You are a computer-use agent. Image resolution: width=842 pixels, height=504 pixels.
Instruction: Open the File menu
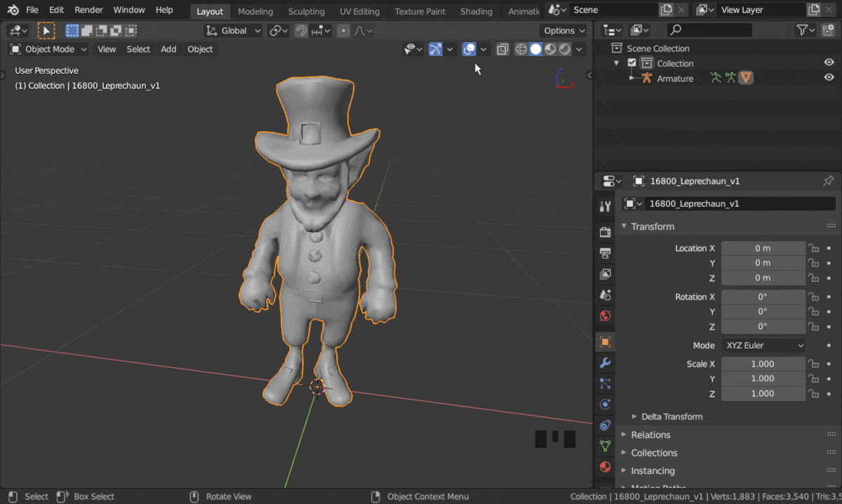click(32, 10)
